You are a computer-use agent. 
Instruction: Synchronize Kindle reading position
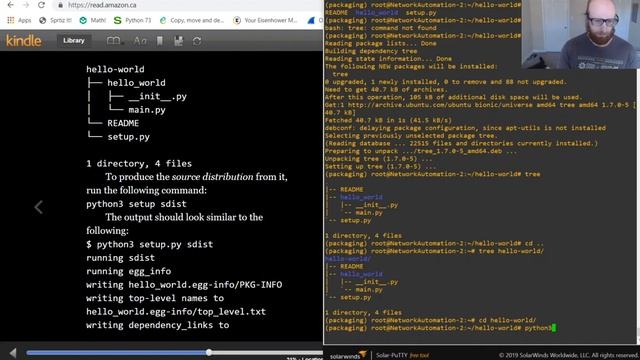point(197,41)
